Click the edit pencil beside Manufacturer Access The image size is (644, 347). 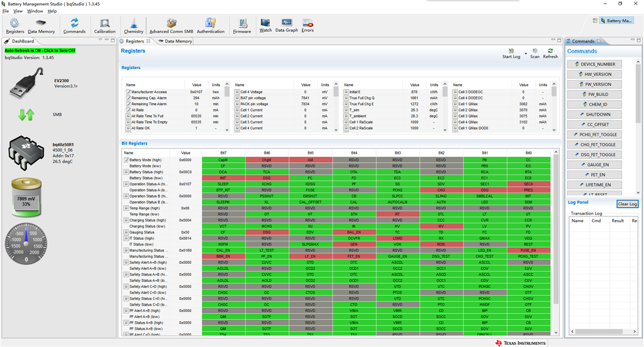[x=128, y=92]
